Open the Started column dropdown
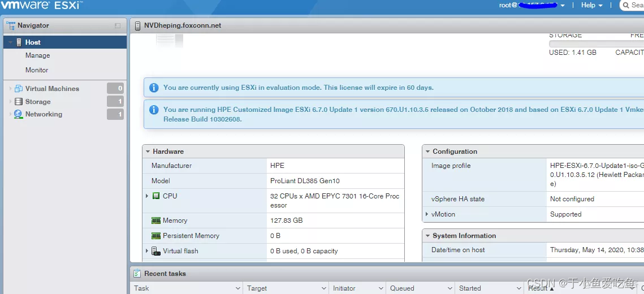Screen dimensions: 644x294 pyautogui.click(x=519, y=288)
